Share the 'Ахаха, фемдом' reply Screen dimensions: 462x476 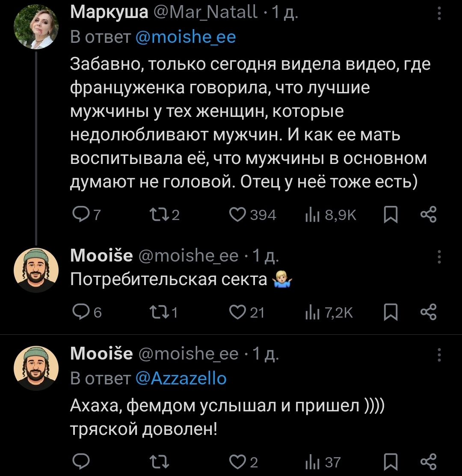(x=428, y=462)
